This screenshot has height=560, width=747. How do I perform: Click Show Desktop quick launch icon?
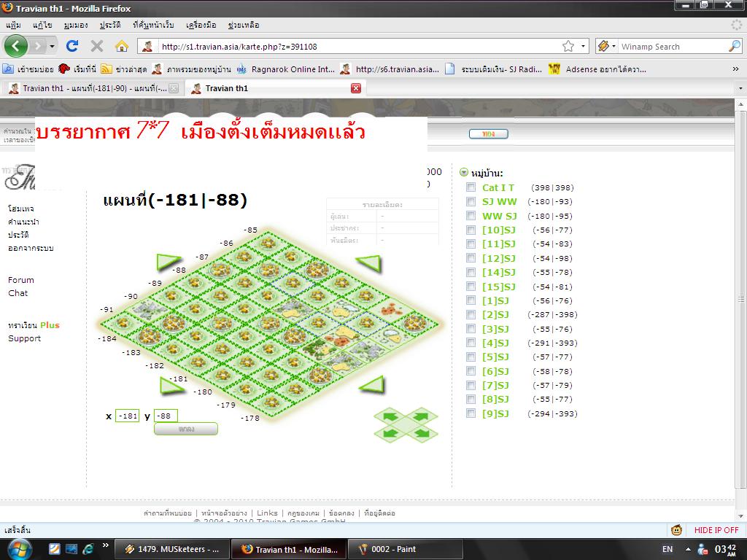(71, 549)
